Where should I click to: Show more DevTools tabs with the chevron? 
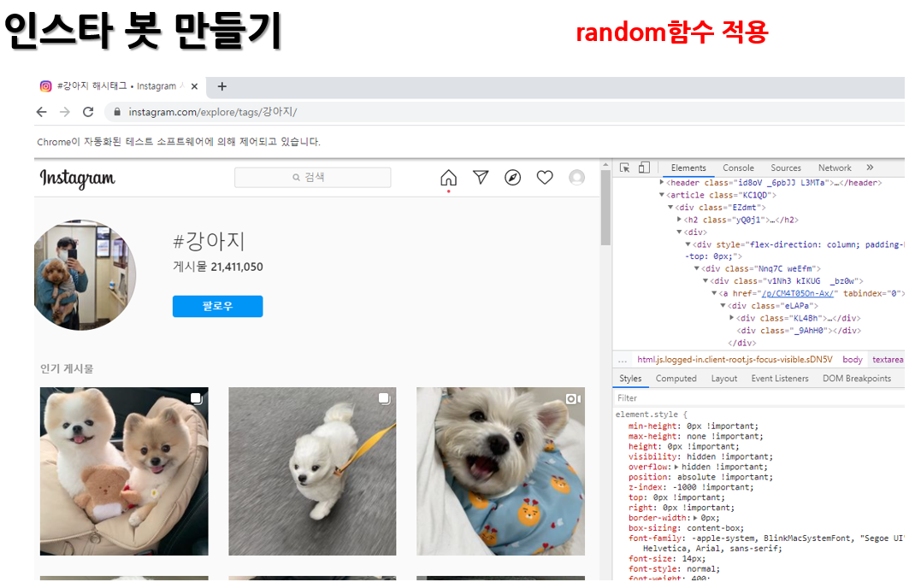(870, 168)
